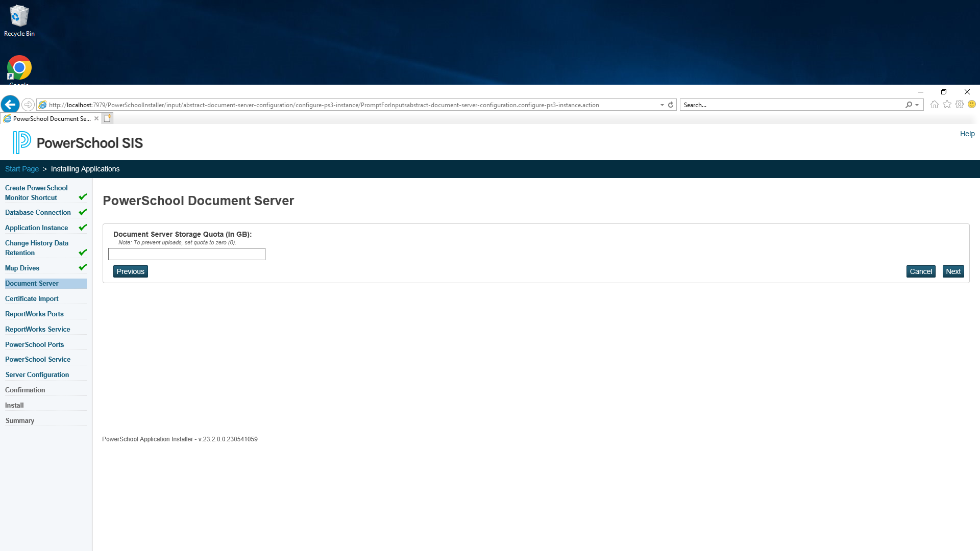Click the Monitor Shortcut green checkmark
Viewport: 980px width, 551px height.
83,197
